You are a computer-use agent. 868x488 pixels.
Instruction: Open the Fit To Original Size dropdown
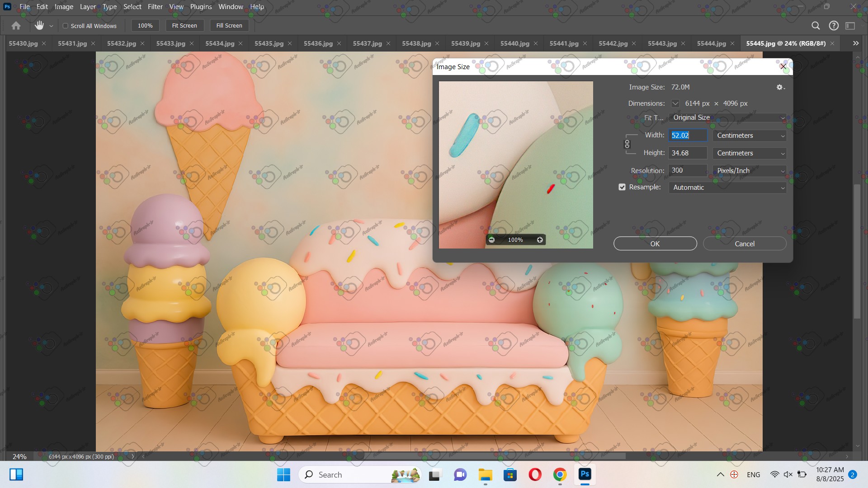(727, 117)
